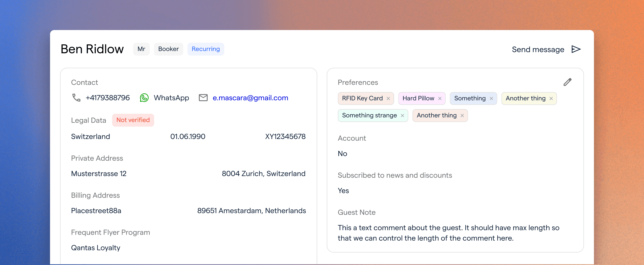Delete the yellow Another thing tag

tap(551, 99)
